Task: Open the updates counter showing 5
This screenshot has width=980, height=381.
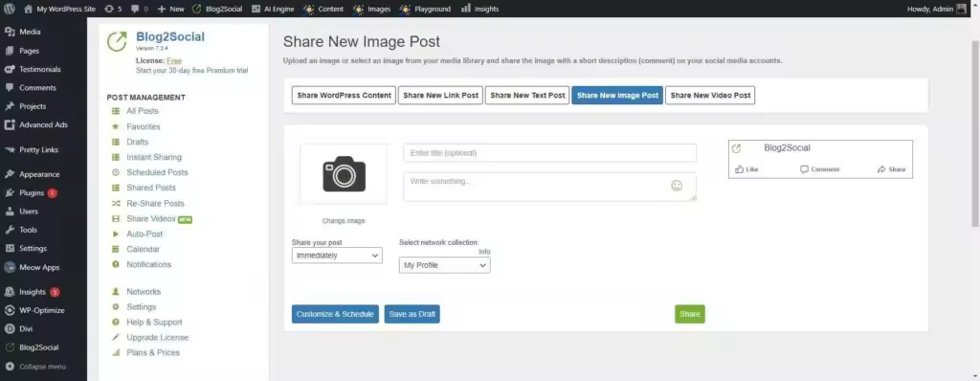Action: coord(113,9)
